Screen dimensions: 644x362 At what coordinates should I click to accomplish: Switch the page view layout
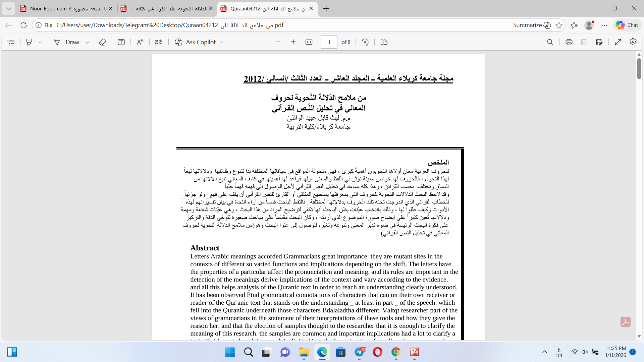(x=384, y=42)
